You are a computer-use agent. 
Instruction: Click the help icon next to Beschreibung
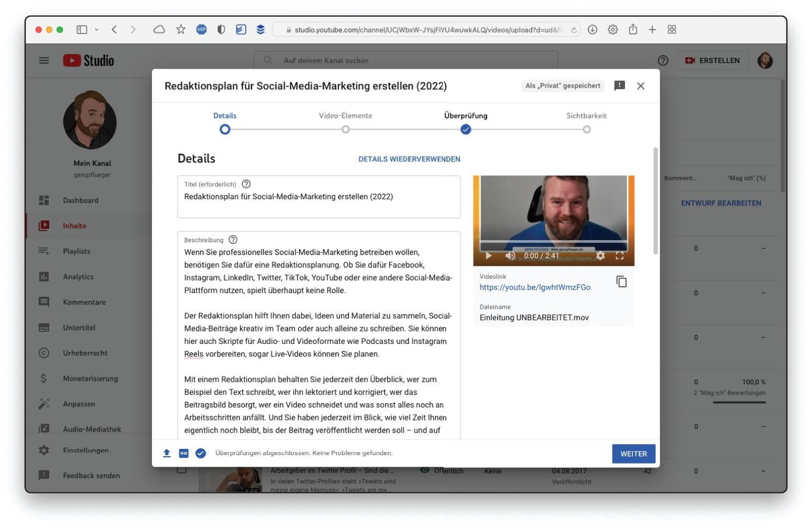point(233,240)
